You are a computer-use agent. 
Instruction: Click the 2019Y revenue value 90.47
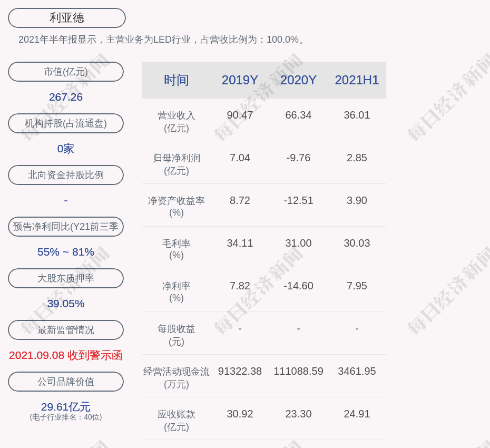(240, 115)
